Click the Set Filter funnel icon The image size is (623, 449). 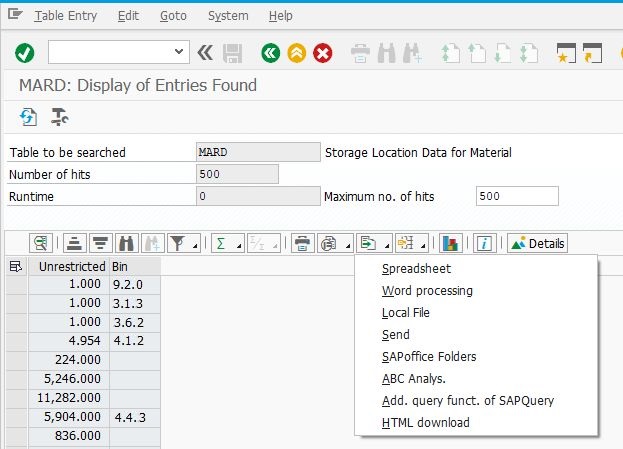[x=178, y=243]
